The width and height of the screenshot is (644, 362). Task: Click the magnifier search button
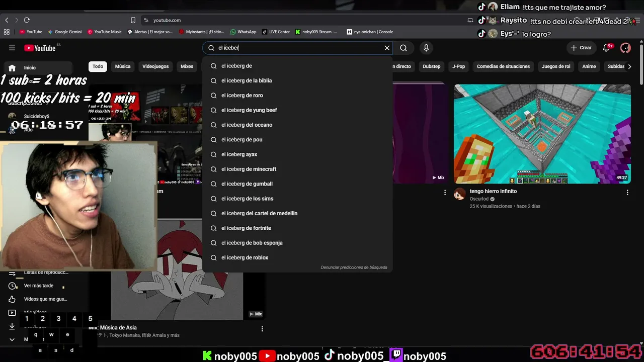coord(404,48)
